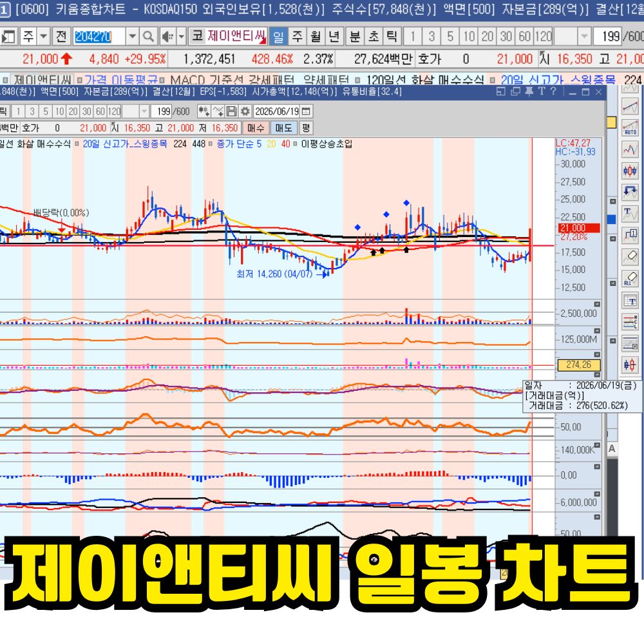Image resolution: width=644 pixels, height=644 pixels.
Task: Open dropdown arrow beside speaker icon
Action: pos(181,37)
